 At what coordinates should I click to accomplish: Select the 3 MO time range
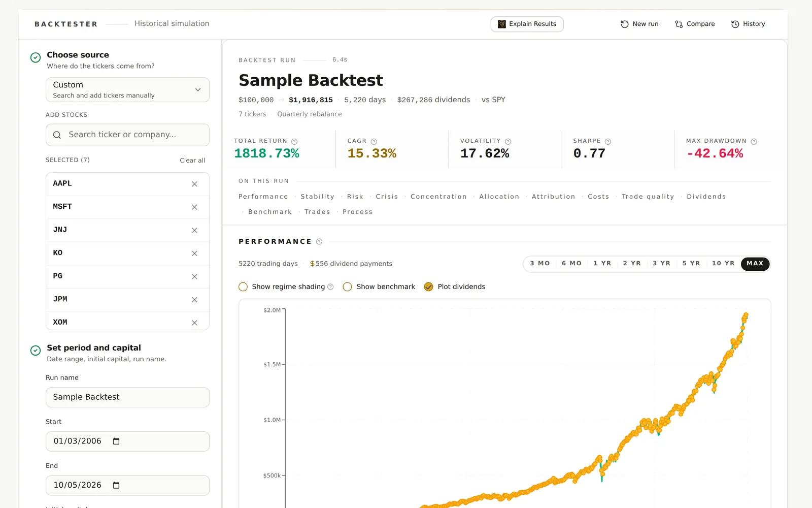(x=540, y=263)
